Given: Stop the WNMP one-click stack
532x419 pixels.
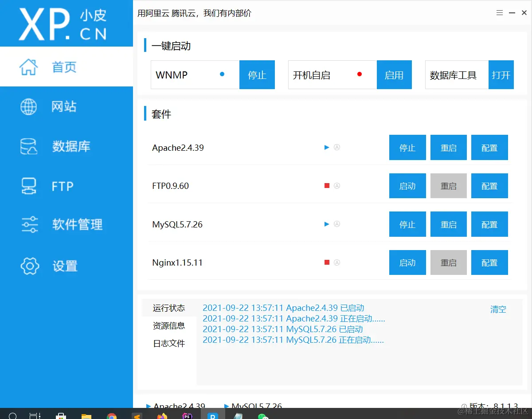Looking at the screenshot, I should [257, 75].
